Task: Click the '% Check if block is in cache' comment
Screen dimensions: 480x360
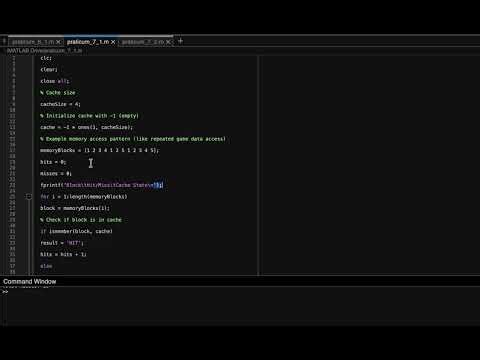Action: (x=81, y=220)
